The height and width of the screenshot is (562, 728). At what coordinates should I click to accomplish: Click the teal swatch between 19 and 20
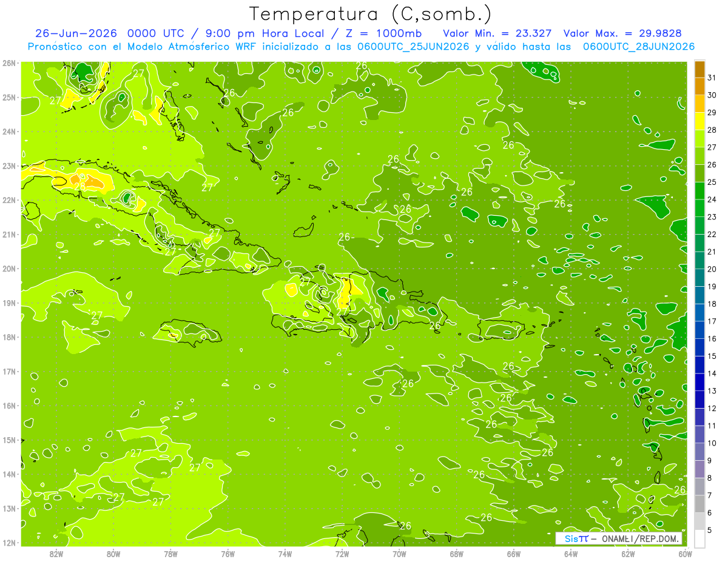pos(699,278)
